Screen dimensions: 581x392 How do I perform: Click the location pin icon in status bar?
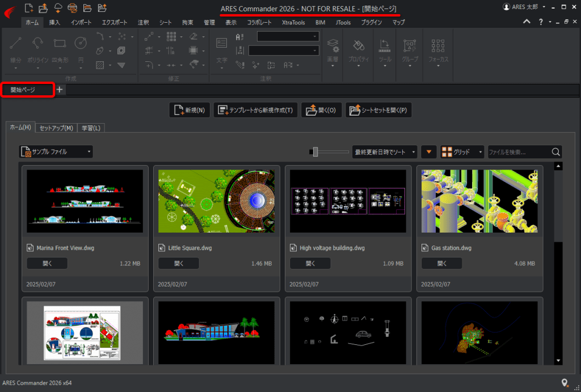565,383
